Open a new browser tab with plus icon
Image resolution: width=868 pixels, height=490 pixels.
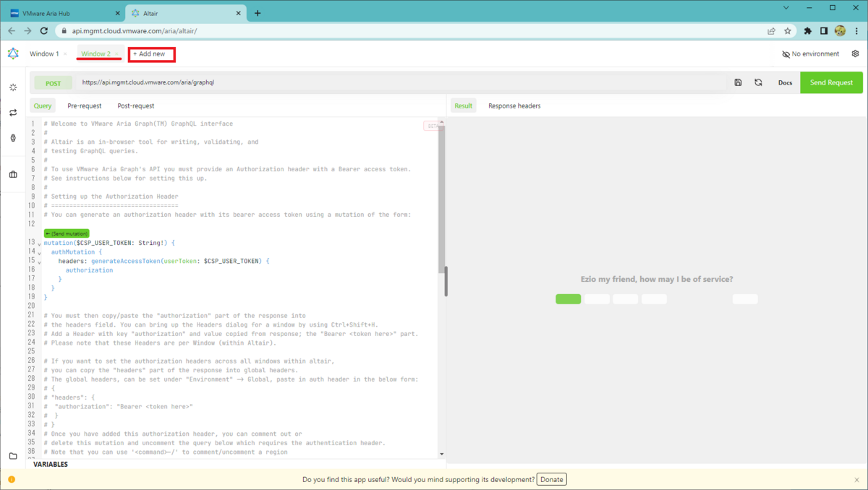pyautogui.click(x=258, y=13)
